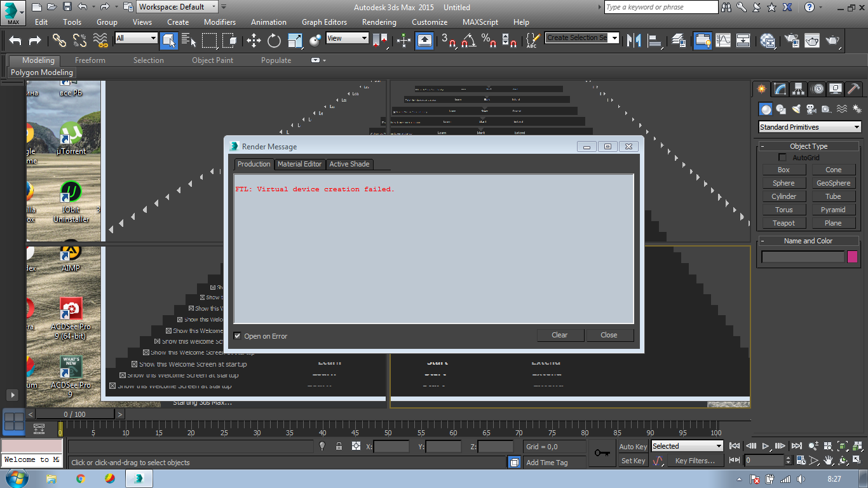Click the Pan View hand icon
The width and height of the screenshot is (868, 488).
(829, 460)
